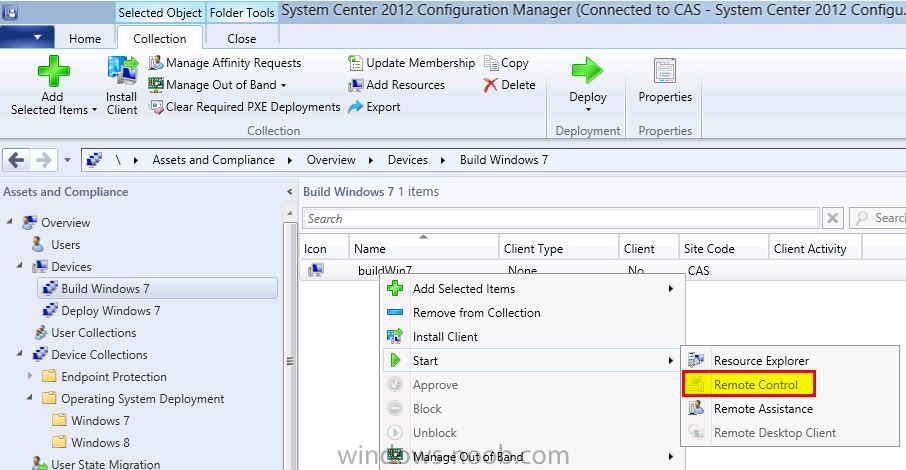The height and width of the screenshot is (470, 906).
Task: Open the Windows 8 folder in tree
Action: pyautogui.click(x=100, y=442)
